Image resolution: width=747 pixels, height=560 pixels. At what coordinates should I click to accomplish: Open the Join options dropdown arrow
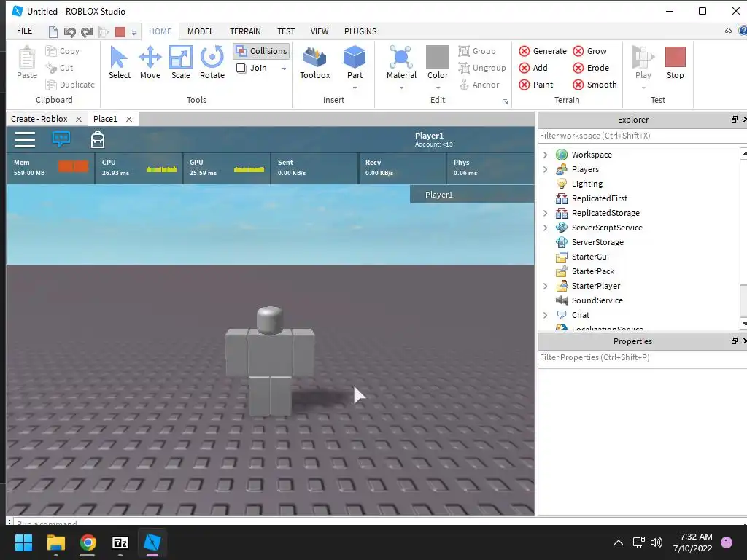coord(284,68)
